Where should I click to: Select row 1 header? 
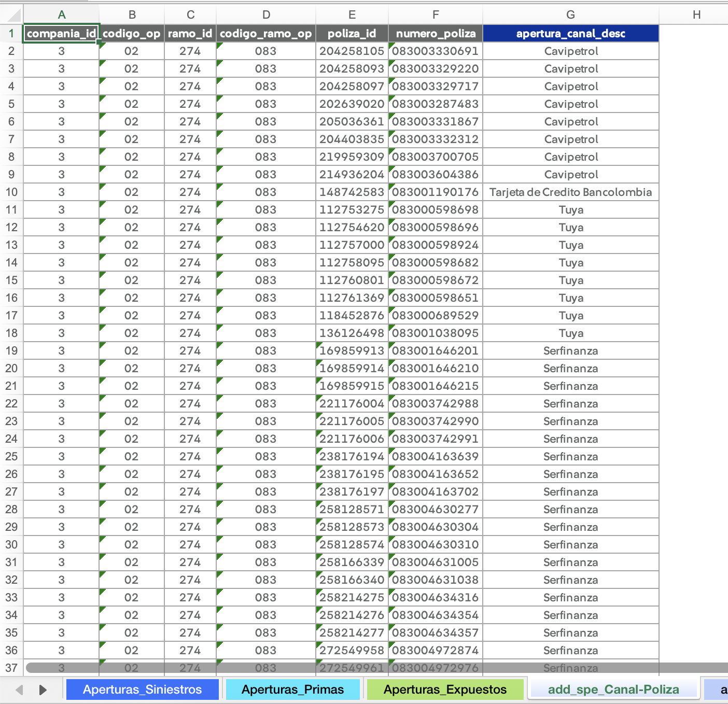coord(11,34)
